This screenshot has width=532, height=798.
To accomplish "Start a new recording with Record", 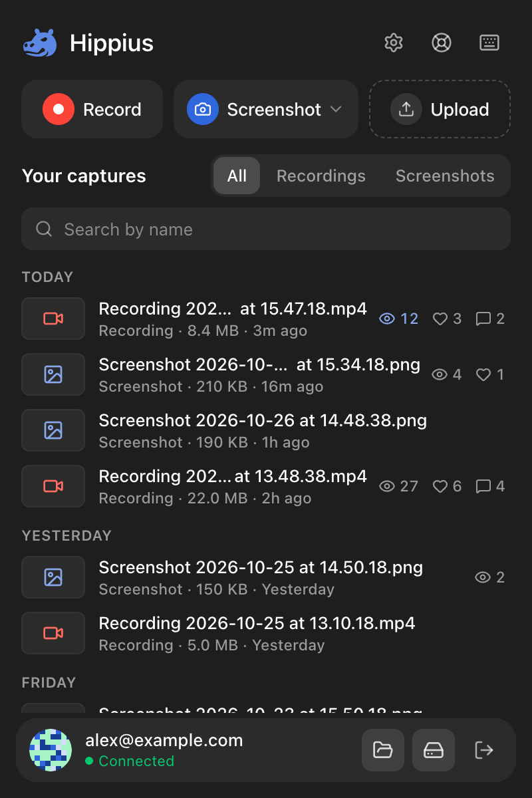I will click(x=92, y=109).
